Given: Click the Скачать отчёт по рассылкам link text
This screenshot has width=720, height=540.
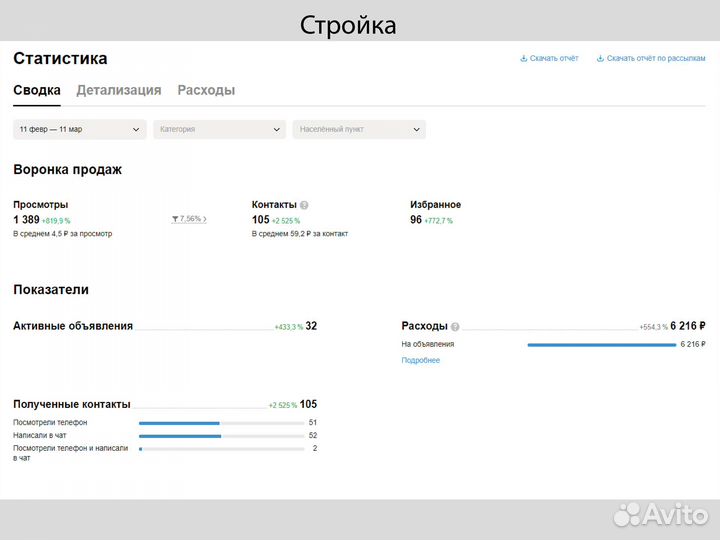Looking at the screenshot, I should click(656, 59).
